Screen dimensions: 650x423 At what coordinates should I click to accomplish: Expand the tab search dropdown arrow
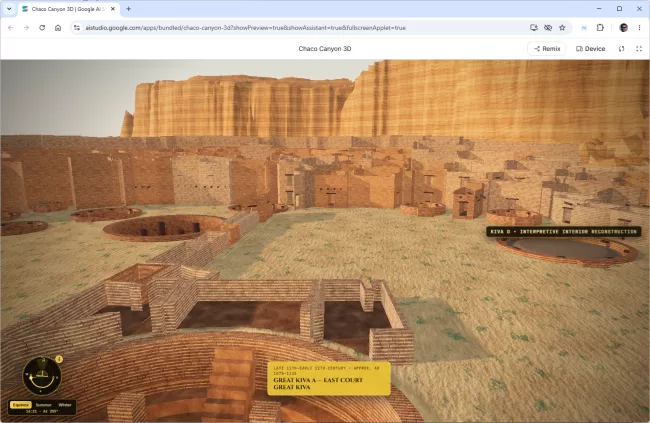[x=9, y=9]
